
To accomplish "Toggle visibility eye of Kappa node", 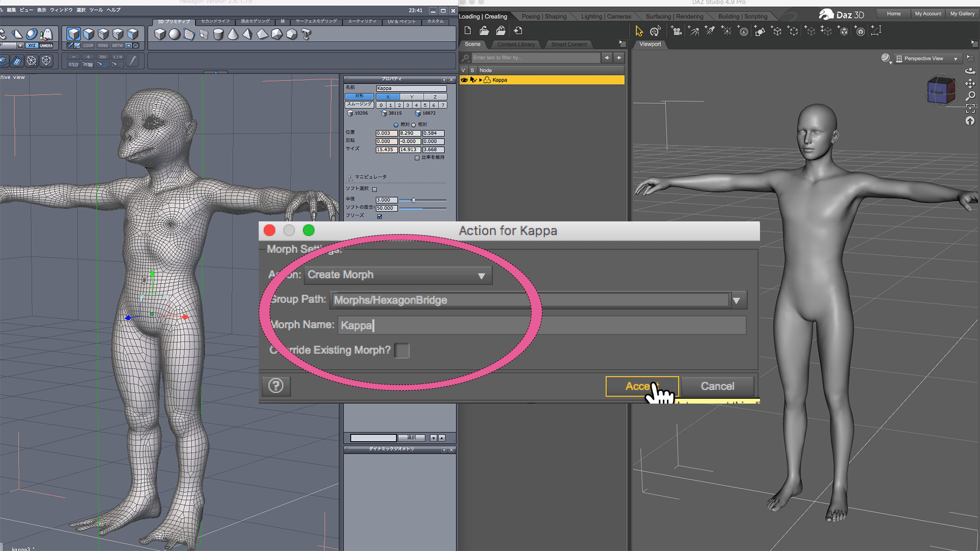I will point(464,80).
